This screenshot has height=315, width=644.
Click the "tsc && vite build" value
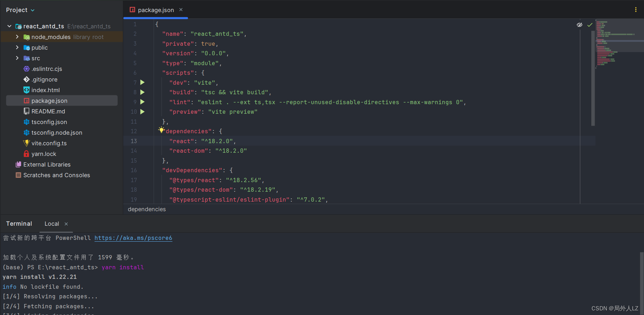tap(235, 92)
